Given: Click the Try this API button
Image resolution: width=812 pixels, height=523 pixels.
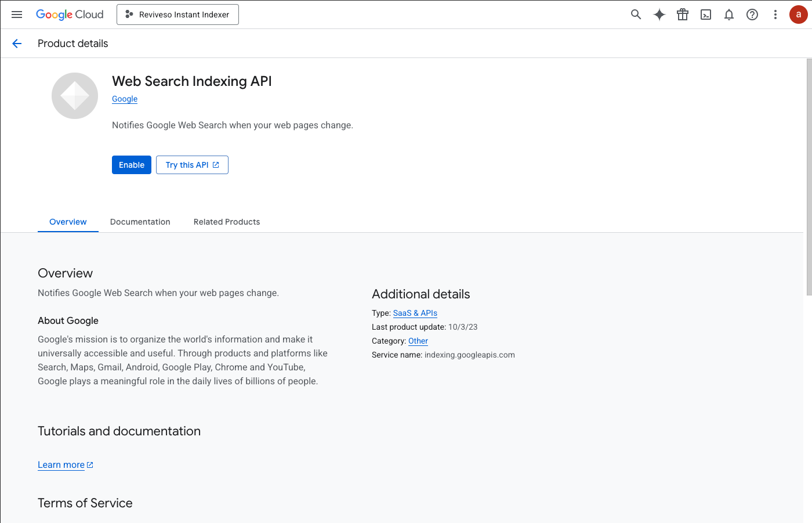Looking at the screenshot, I should [x=192, y=165].
